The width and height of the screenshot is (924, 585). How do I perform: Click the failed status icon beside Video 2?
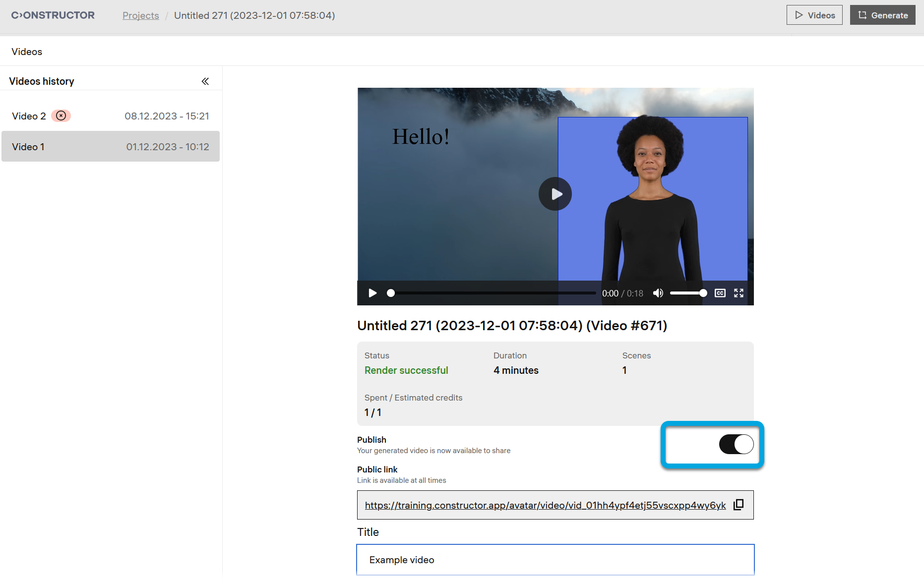[61, 116]
